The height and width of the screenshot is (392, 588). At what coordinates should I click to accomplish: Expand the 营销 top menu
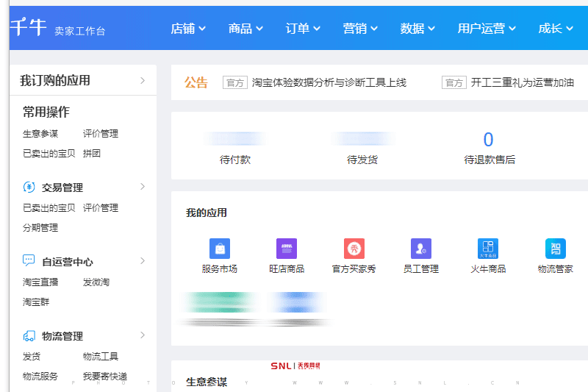(360, 29)
